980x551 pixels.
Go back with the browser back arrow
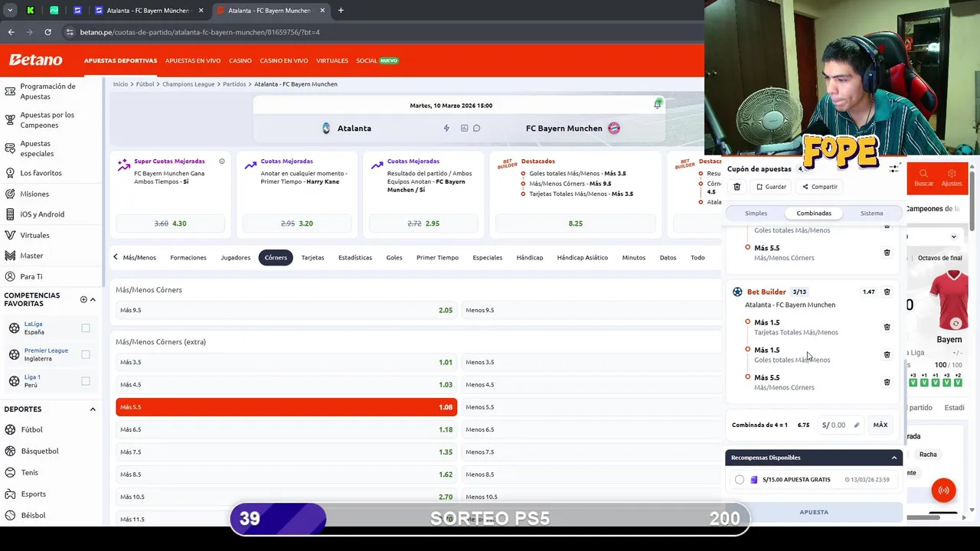(x=11, y=32)
